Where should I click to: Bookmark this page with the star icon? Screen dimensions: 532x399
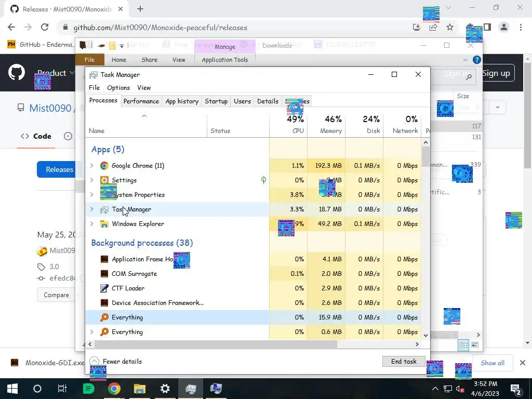[x=450, y=27]
